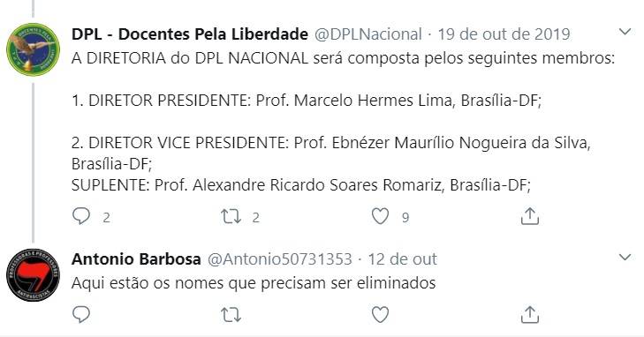Open the 19 de out de 2019 timestamp
The image size is (644, 337).
pyautogui.click(x=504, y=34)
